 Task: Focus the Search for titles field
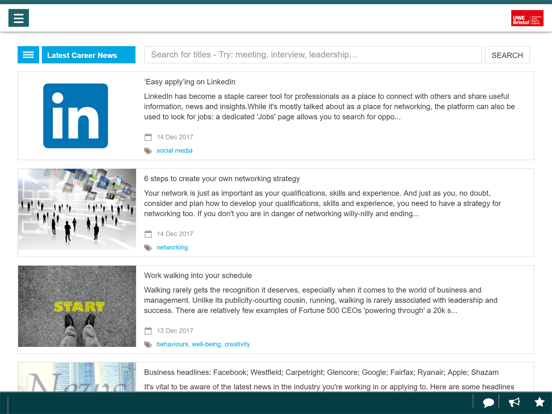[x=313, y=55]
